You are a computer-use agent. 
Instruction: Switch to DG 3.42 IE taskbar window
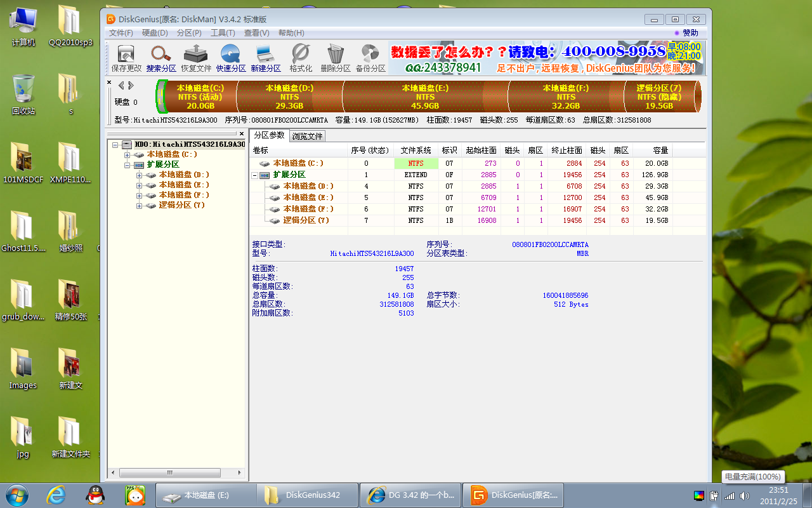click(410, 495)
